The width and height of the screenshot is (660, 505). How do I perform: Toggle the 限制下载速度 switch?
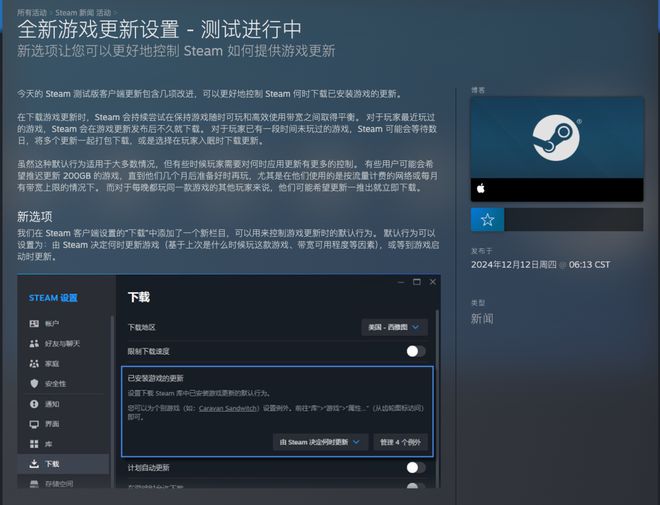[416, 351]
